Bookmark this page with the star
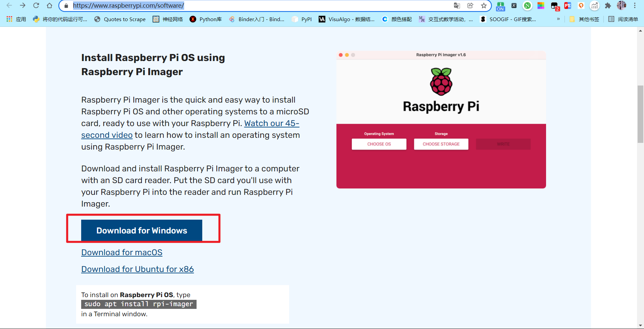This screenshot has width=644, height=329. (484, 5)
